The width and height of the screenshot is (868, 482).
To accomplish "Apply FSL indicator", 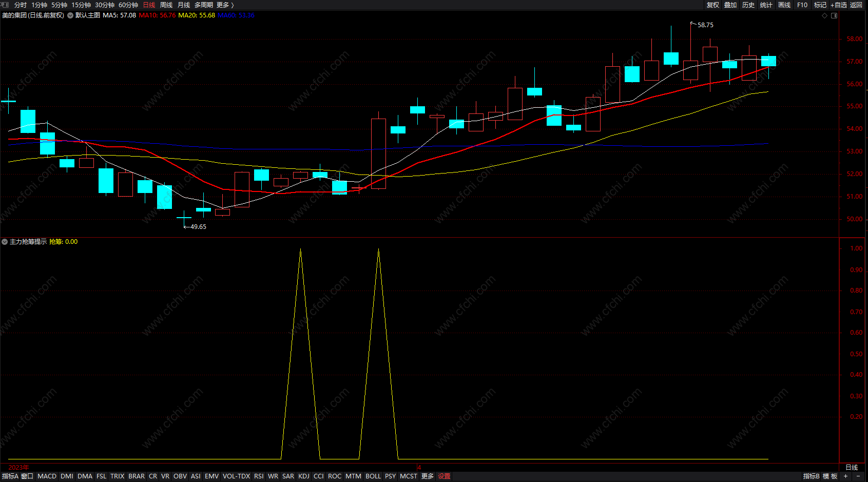I will tap(102, 476).
